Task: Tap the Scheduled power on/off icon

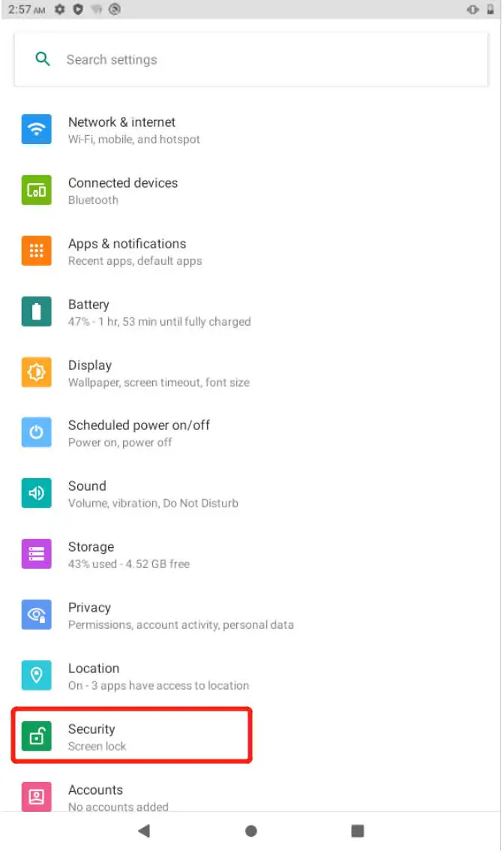Action: click(x=37, y=432)
